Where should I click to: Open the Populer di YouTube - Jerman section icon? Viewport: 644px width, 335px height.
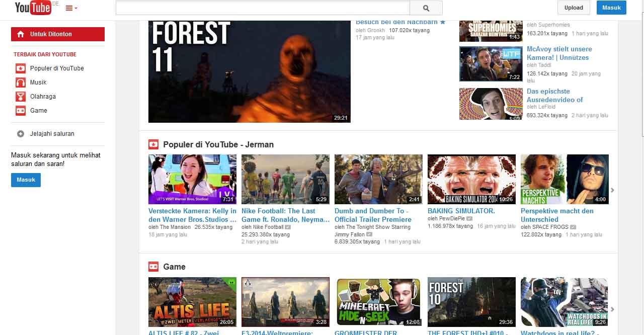point(153,145)
